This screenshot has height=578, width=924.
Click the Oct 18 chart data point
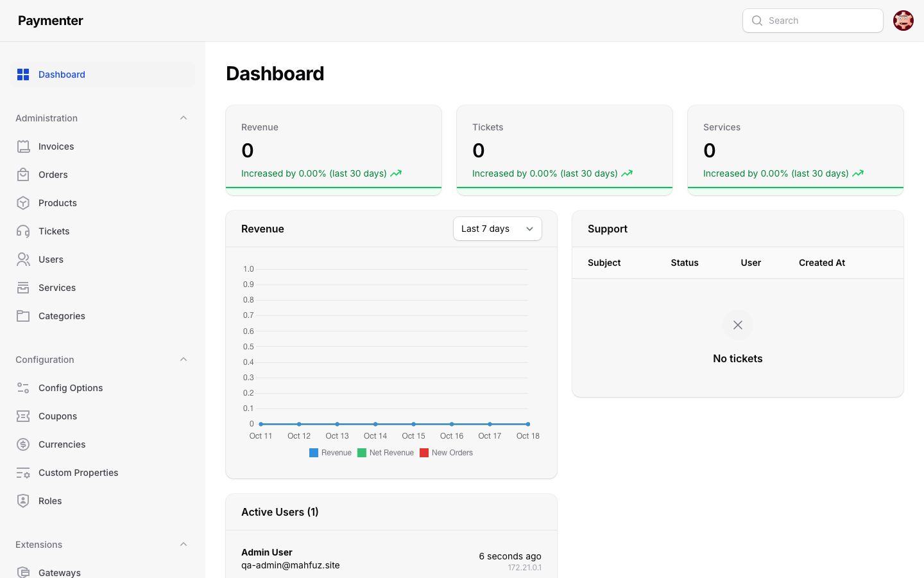pos(528,424)
